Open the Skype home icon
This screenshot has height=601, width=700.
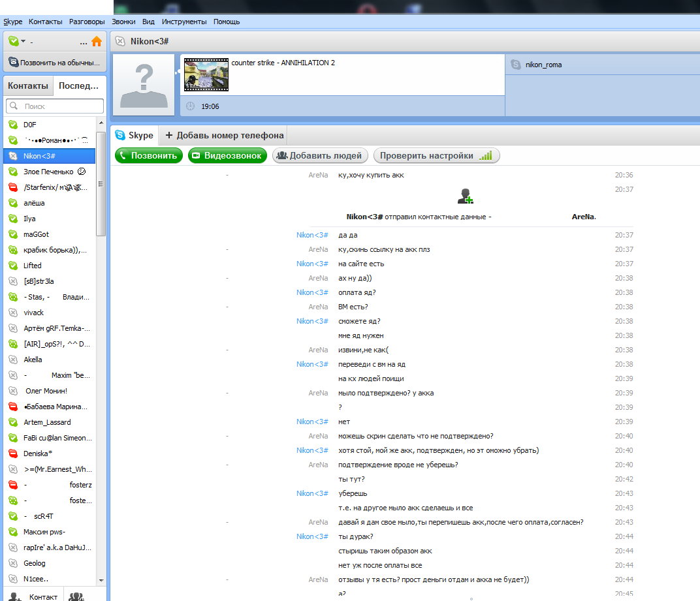[97, 42]
